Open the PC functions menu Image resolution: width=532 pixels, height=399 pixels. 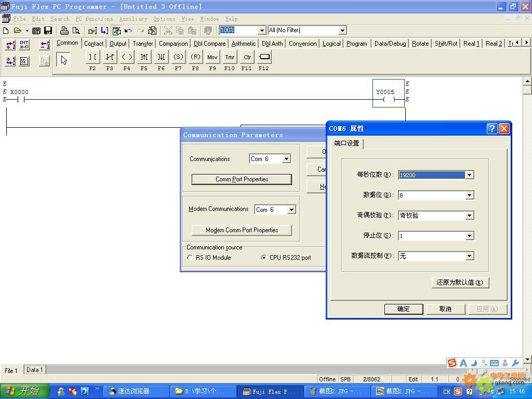point(94,19)
